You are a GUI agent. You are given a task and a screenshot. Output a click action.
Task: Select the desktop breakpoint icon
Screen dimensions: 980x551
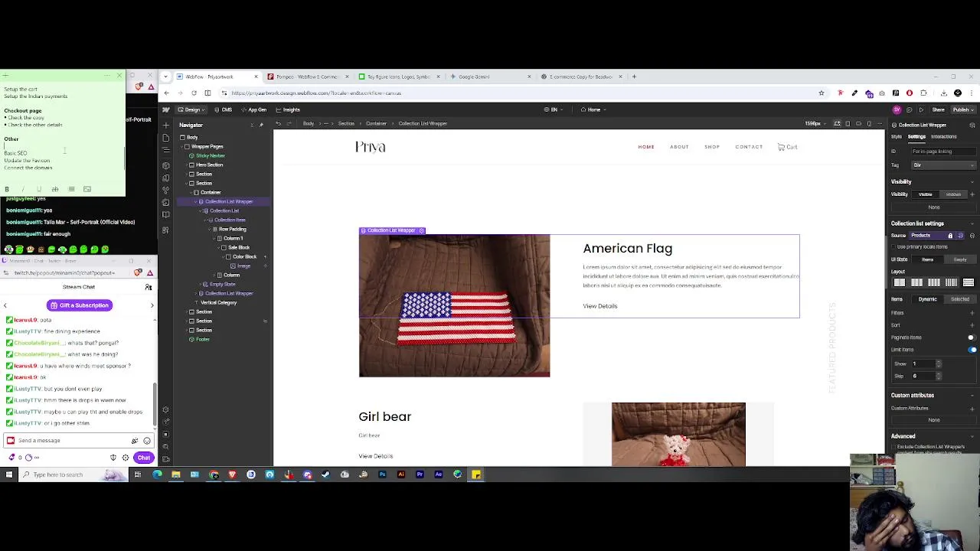837,123
